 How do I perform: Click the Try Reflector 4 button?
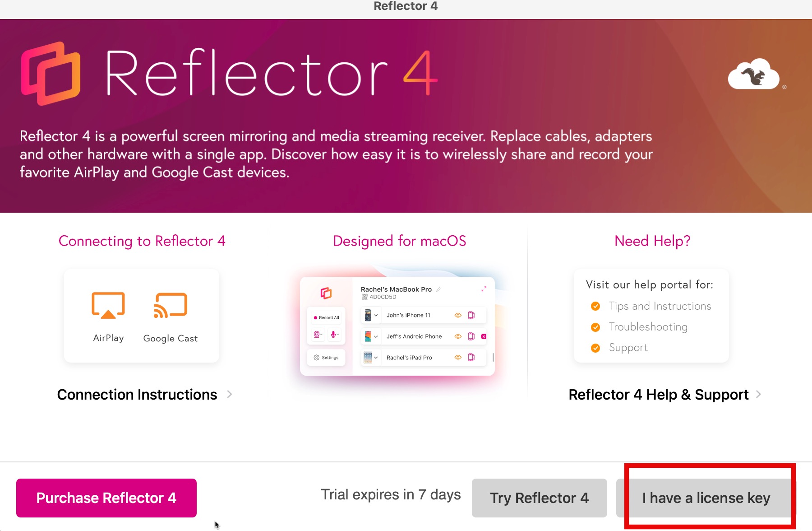[539, 498]
